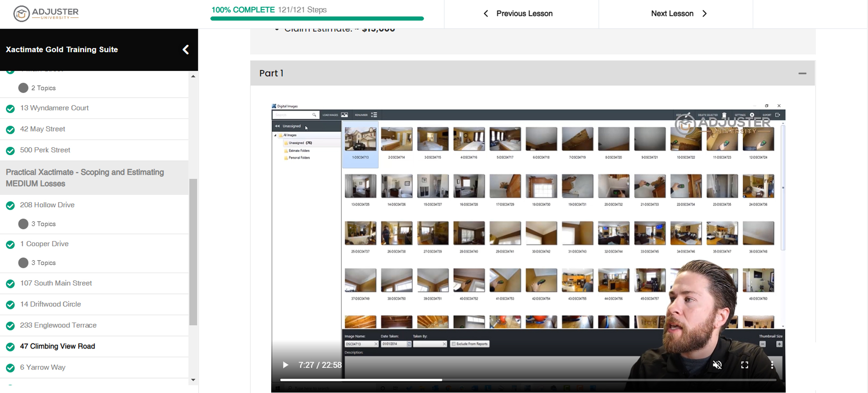
Task: Click the 47 Climbing View Road completion checkmark
Action: (x=10, y=347)
